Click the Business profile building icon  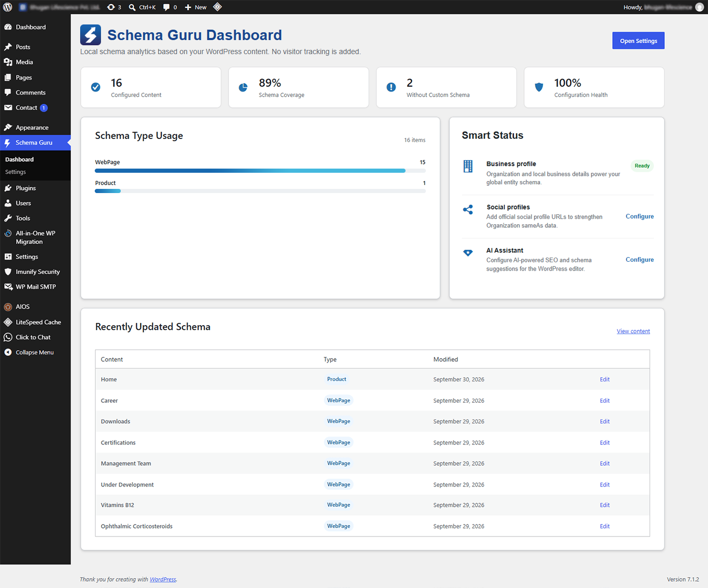click(468, 166)
